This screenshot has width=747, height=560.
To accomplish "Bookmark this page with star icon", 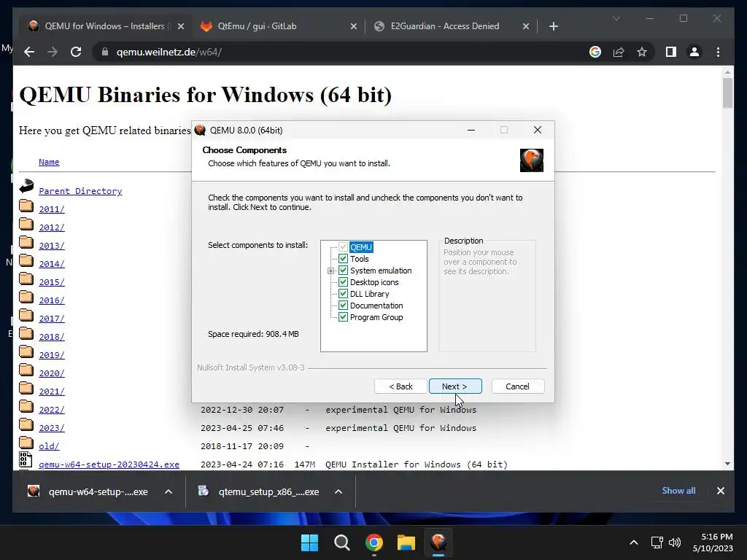I will pos(642,52).
